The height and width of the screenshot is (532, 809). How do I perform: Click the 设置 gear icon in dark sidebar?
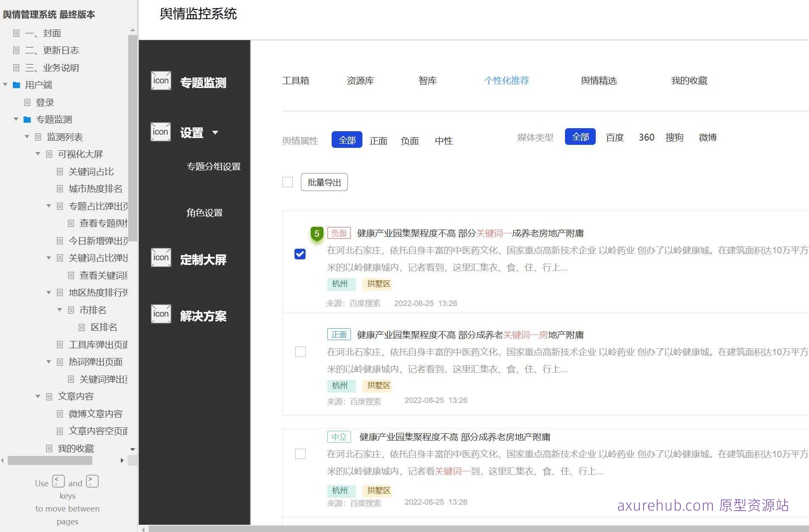160,132
